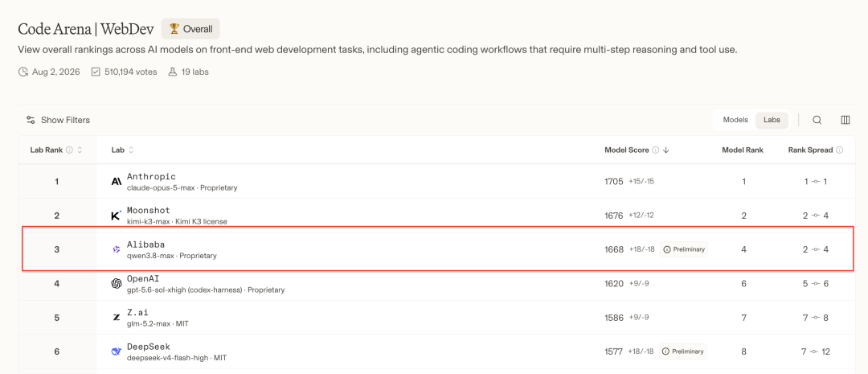
Task: Open the column layout icon
Action: [x=845, y=120]
